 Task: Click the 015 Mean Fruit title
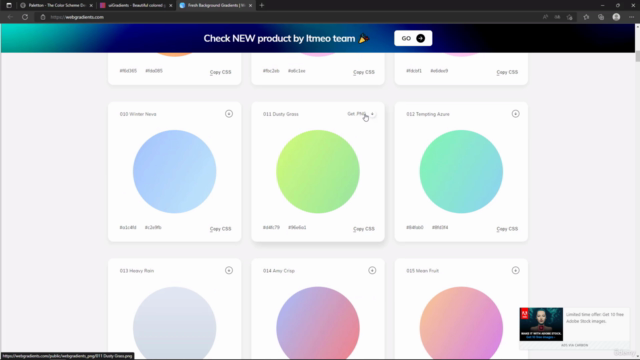point(422,271)
